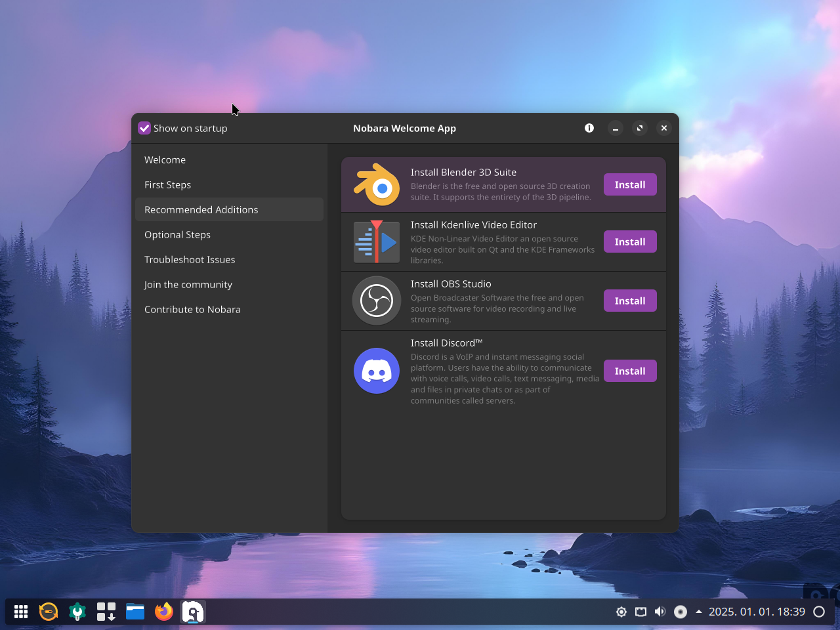Go to First Steps
The image size is (840, 630).
[x=229, y=185]
